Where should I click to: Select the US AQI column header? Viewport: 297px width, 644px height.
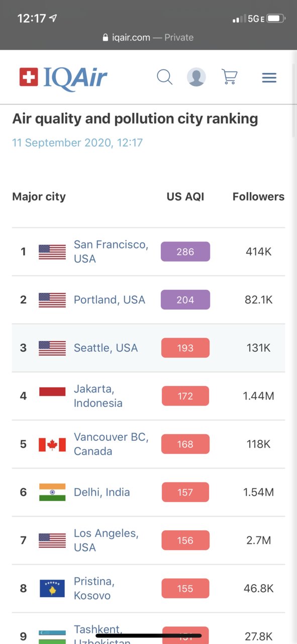(185, 197)
